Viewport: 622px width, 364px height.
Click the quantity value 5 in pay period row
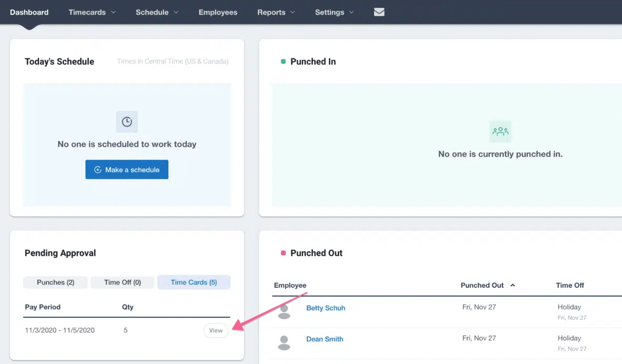pyautogui.click(x=125, y=330)
